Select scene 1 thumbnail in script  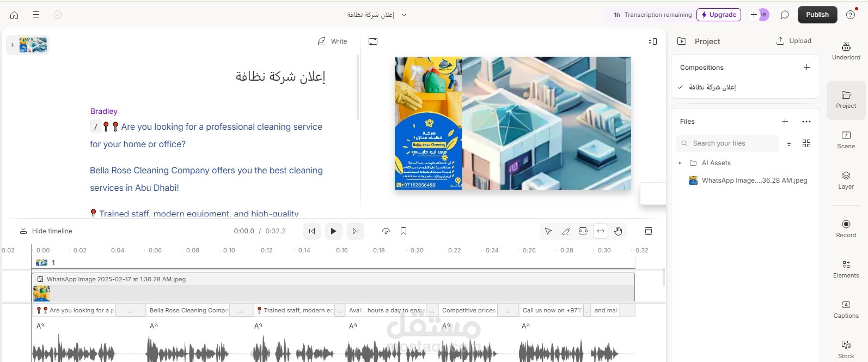[28, 45]
